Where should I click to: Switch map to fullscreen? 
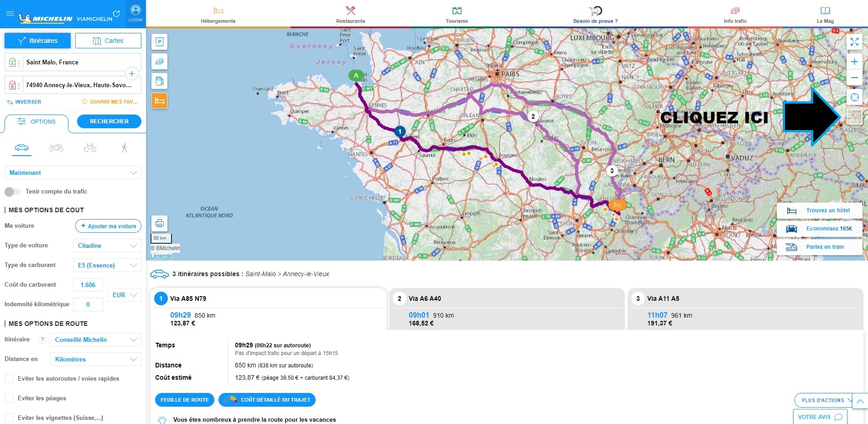pos(854,42)
